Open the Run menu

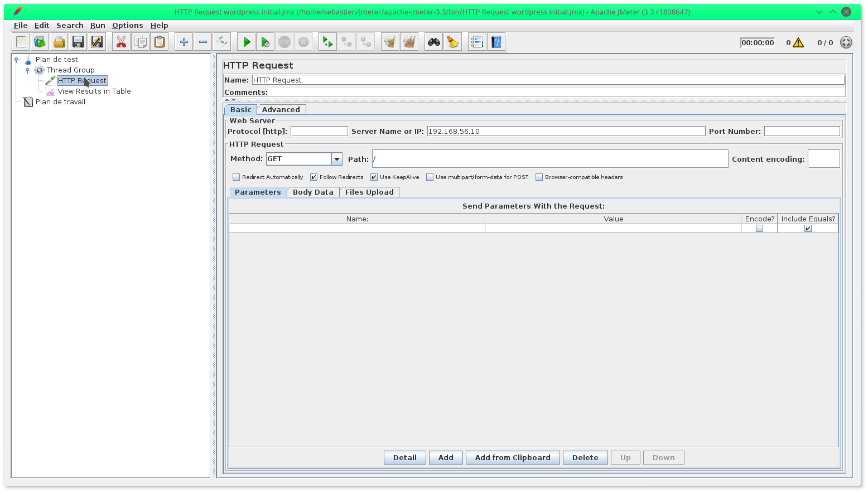point(98,26)
